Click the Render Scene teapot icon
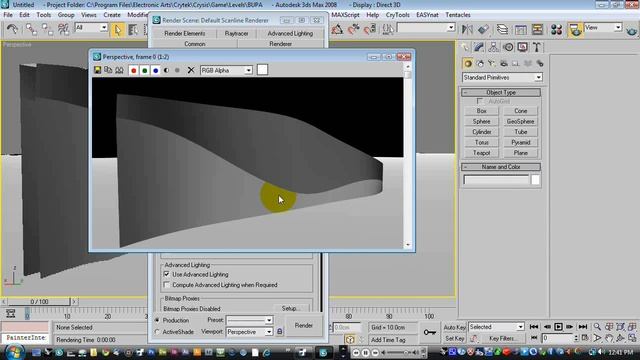 tap(576, 29)
